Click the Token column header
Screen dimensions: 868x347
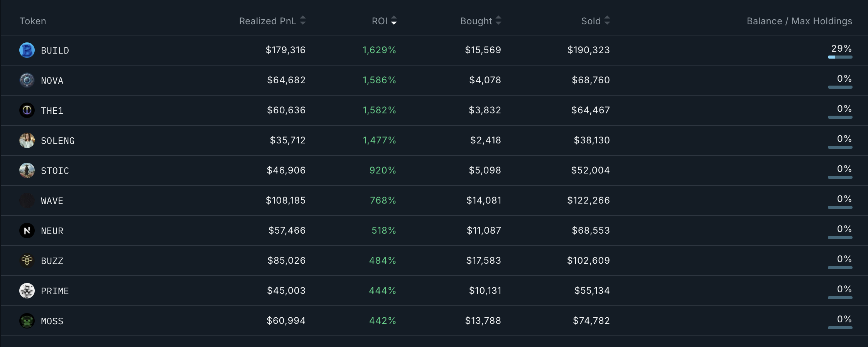[x=33, y=21]
